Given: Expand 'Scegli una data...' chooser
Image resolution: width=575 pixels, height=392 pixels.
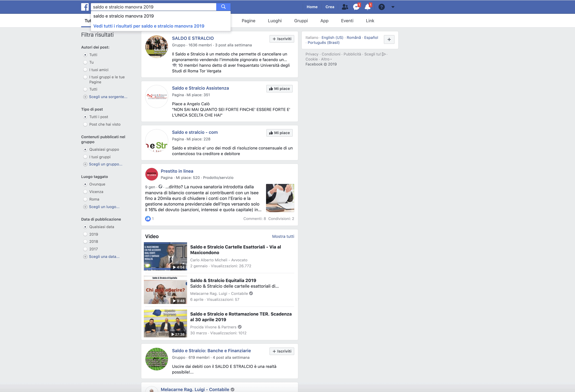Looking at the screenshot, I should [104, 257].
